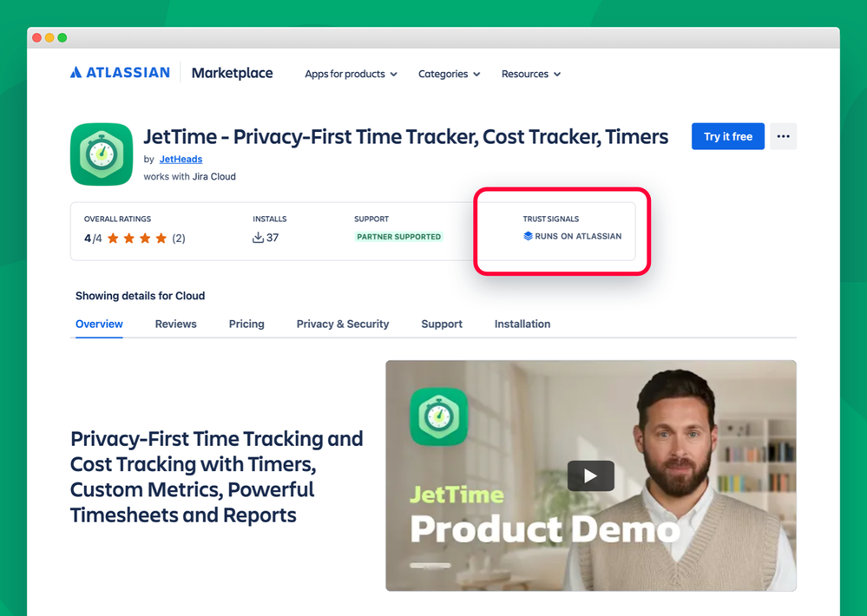Click the orange star rating
Viewport: 867px width, 616px height.
pos(137,239)
